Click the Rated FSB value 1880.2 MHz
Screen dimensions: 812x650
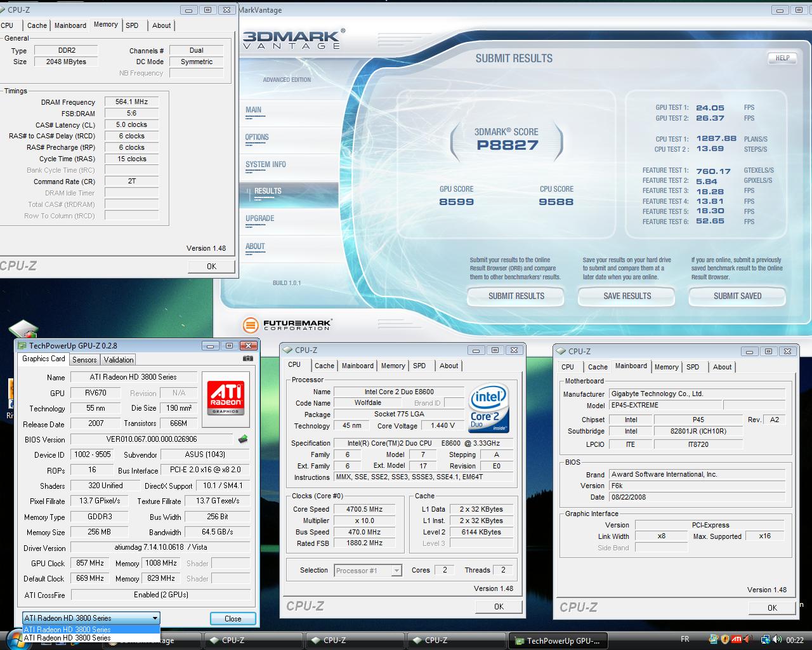(364, 543)
